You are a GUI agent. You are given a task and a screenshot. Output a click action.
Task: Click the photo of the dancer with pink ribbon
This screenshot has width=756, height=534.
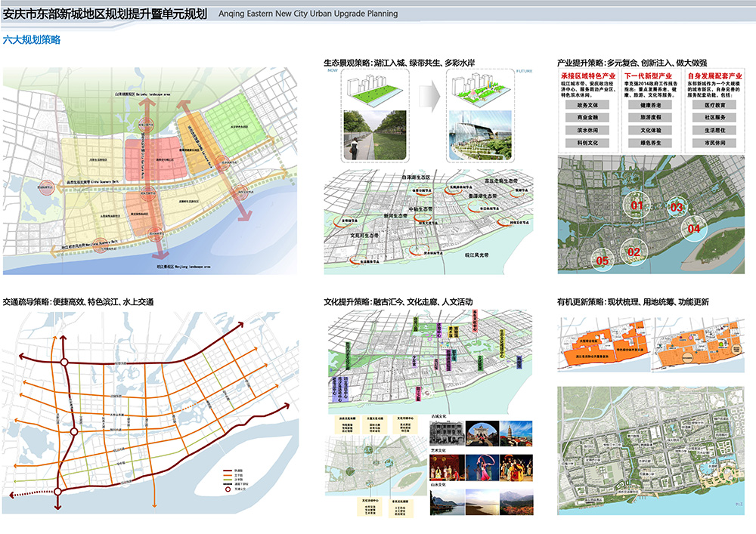tap(482, 468)
